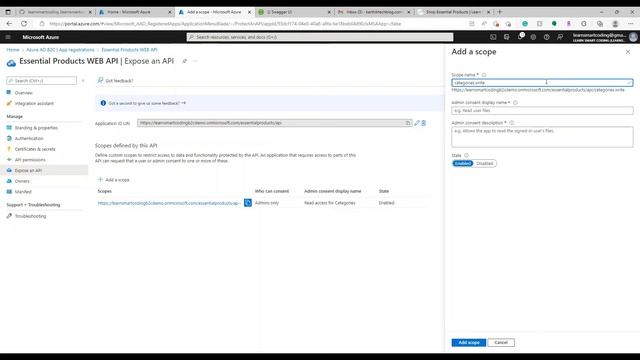Focus the Scope name input field
Image resolution: width=640 pixels, height=360 pixels.
click(x=542, y=82)
